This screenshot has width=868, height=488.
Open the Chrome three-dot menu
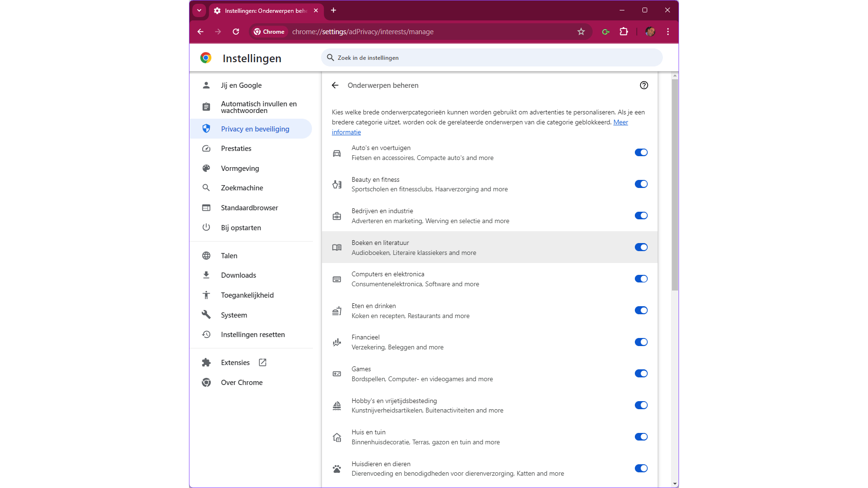[x=668, y=32]
